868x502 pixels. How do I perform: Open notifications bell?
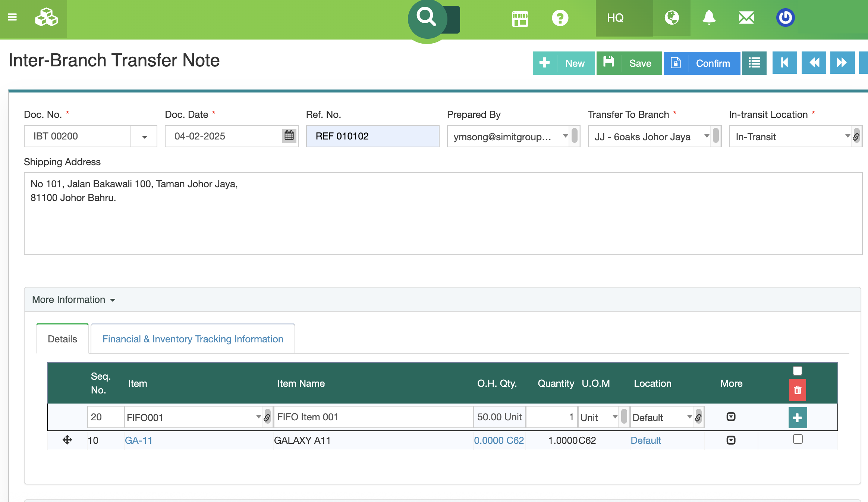709,18
